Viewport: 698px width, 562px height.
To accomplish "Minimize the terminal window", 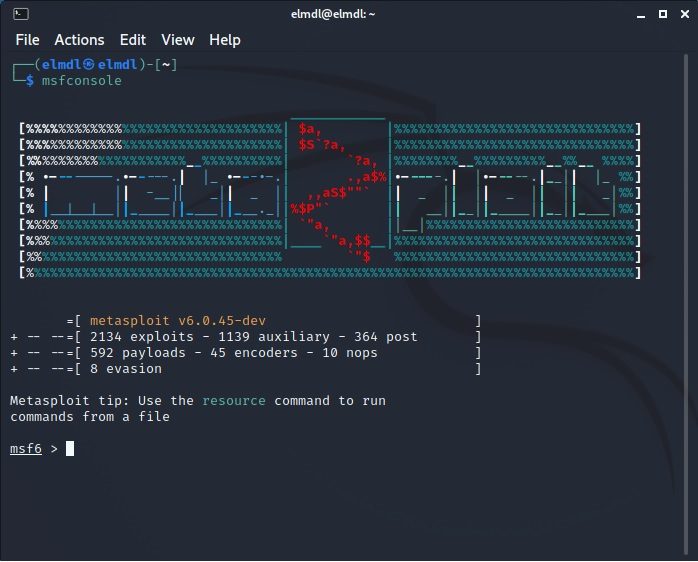I will [637, 14].
